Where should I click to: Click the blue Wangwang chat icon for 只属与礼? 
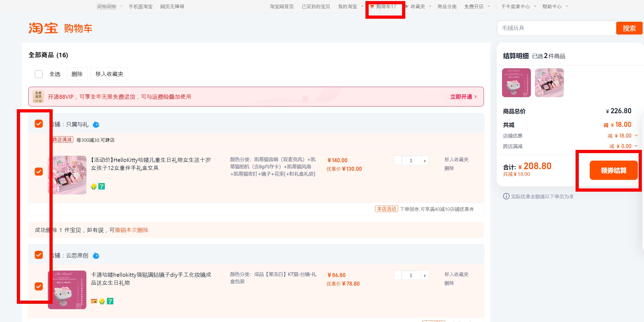point(96,124)
